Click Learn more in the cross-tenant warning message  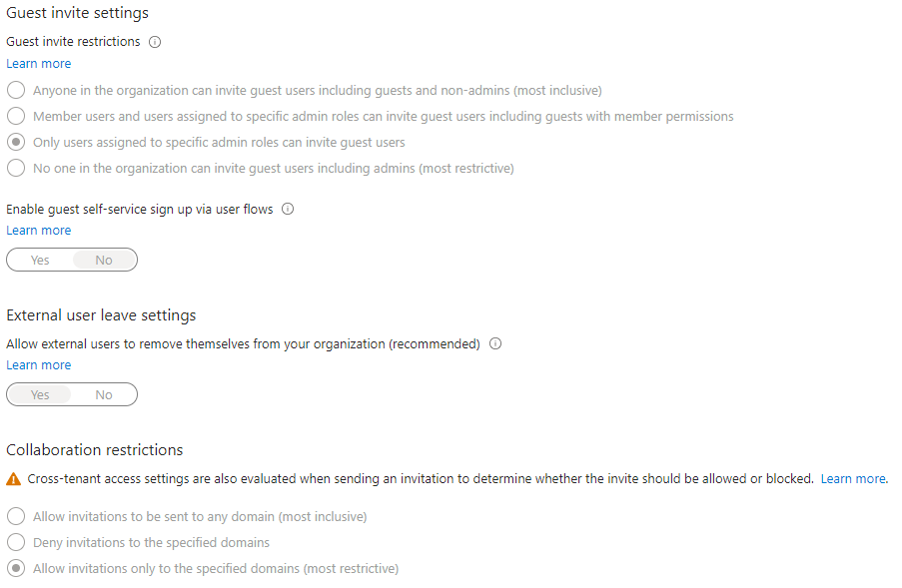click(852, 478)
